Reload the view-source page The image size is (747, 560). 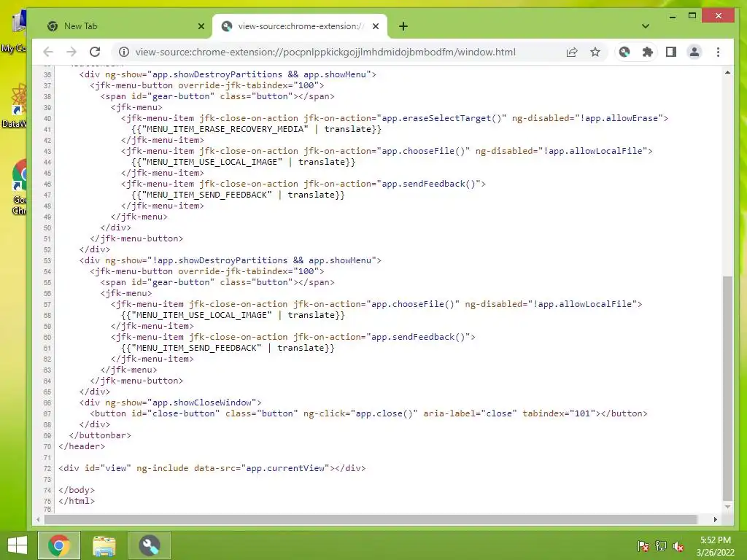tap(95, 52)
